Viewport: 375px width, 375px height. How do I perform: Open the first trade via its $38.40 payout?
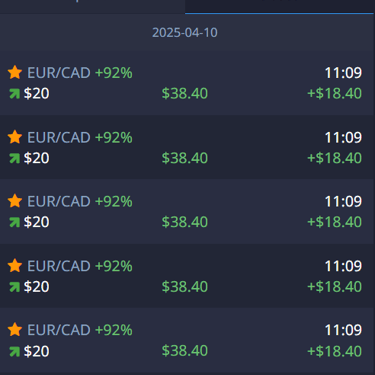[x=185, y=93]
